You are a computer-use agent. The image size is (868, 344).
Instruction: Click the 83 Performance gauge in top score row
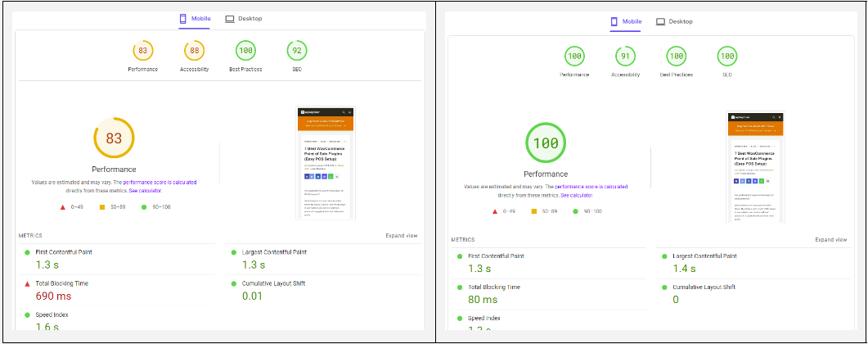click(142, 51)
